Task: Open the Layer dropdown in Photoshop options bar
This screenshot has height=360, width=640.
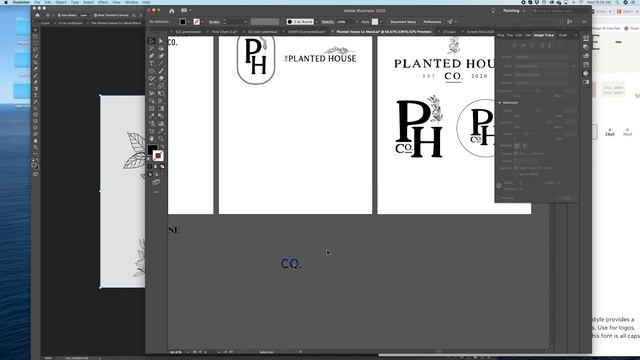Action: tap(85, 15)
